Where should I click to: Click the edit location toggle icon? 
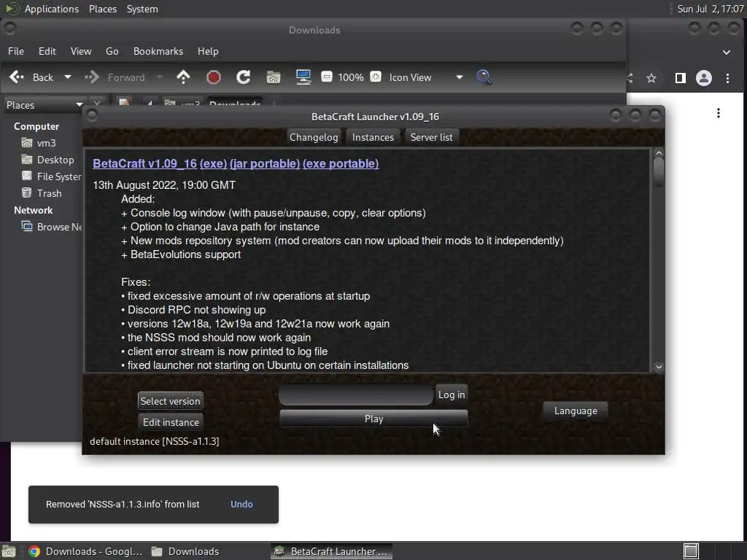124,102
